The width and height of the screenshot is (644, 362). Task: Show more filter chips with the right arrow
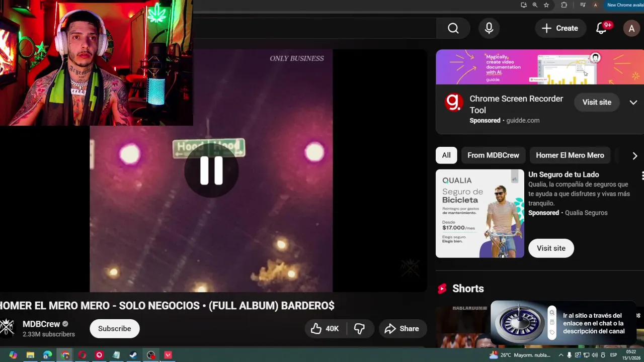coord(634,156)
